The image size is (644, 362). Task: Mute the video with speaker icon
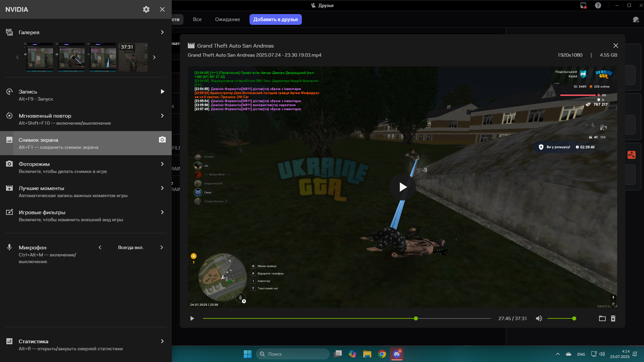point(539,318)
